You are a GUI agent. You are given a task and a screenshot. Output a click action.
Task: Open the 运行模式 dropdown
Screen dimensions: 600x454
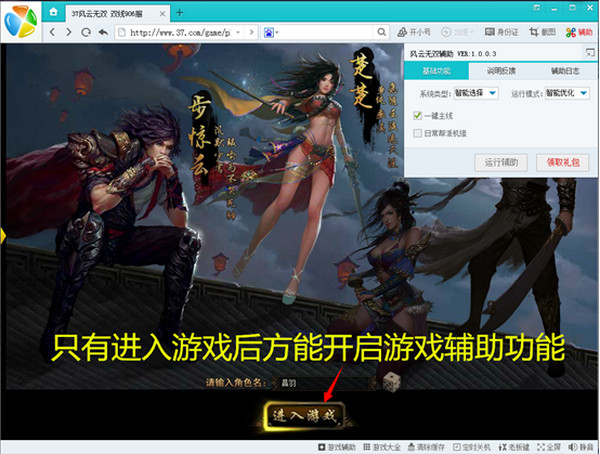tap(567, 93)
